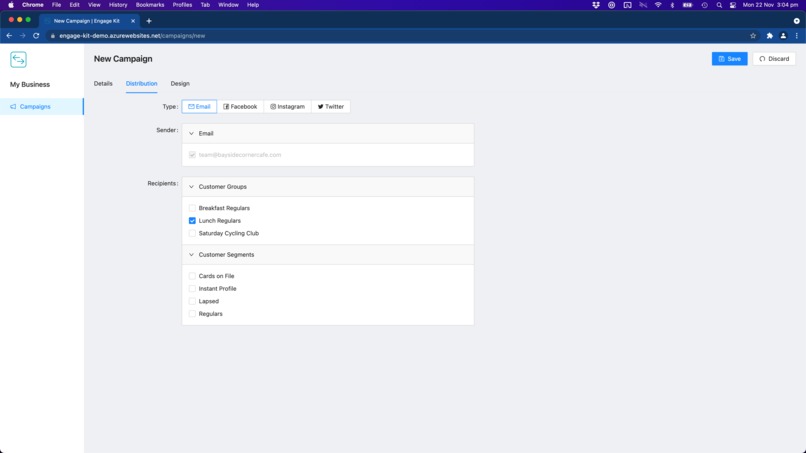Click the sender email address checkbox
Screen dimensions: 806x453
tap(192, 155)
